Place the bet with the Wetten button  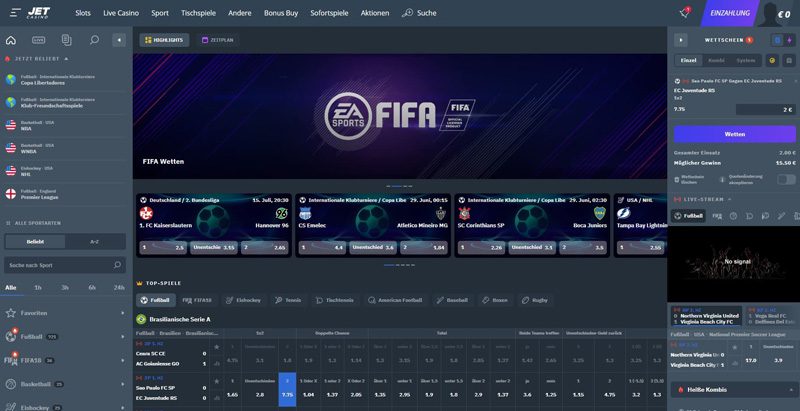pos(735,134)
